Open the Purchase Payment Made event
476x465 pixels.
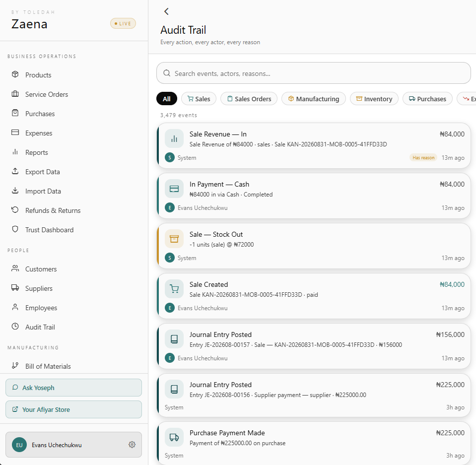tap(314, 444)
